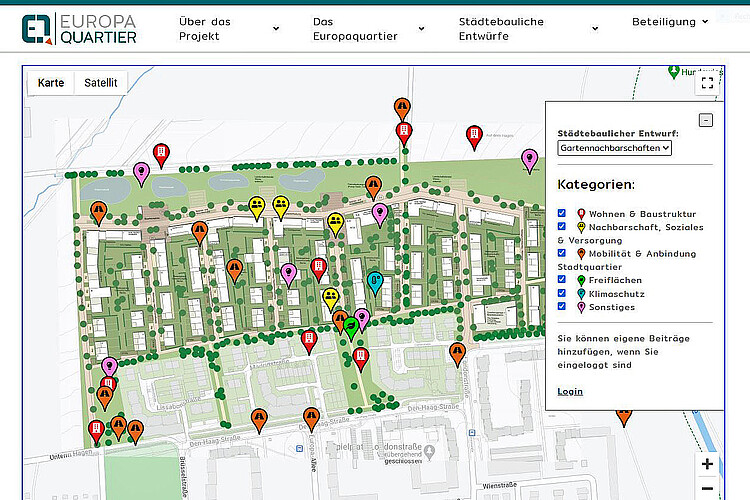
Task: Click the cyan Klimaschutz map marker
Action: pyautogui.click(x=375, y=281)
